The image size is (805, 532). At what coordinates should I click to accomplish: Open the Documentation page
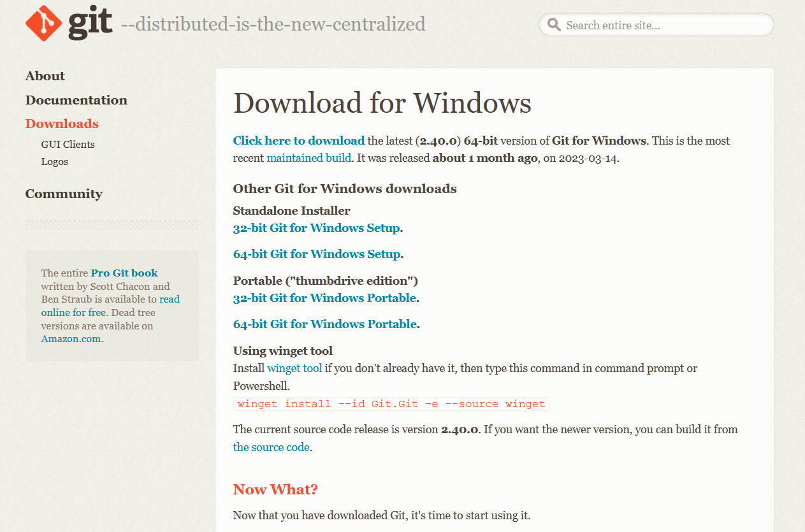point(76,100)
